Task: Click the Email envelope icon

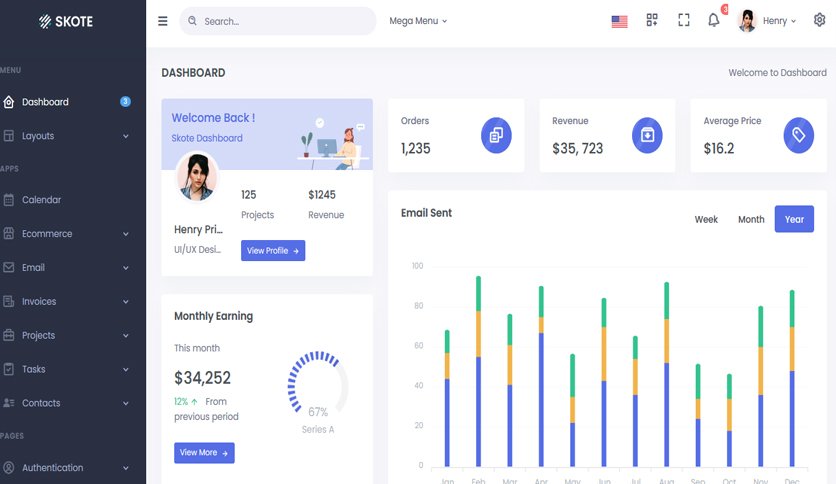Action: pyautogui.click(x=9, y=268)
